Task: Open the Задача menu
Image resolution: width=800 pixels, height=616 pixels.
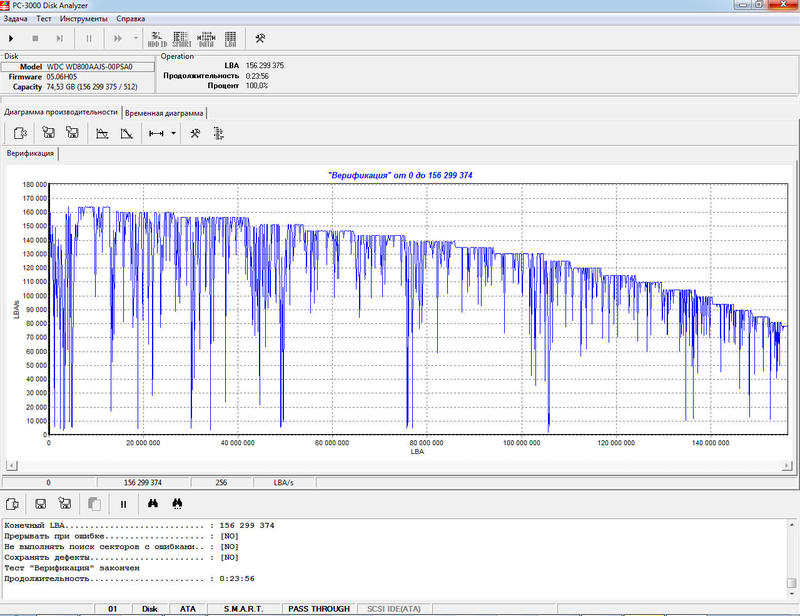Action: pyautogui.click(x=16, y=18)
